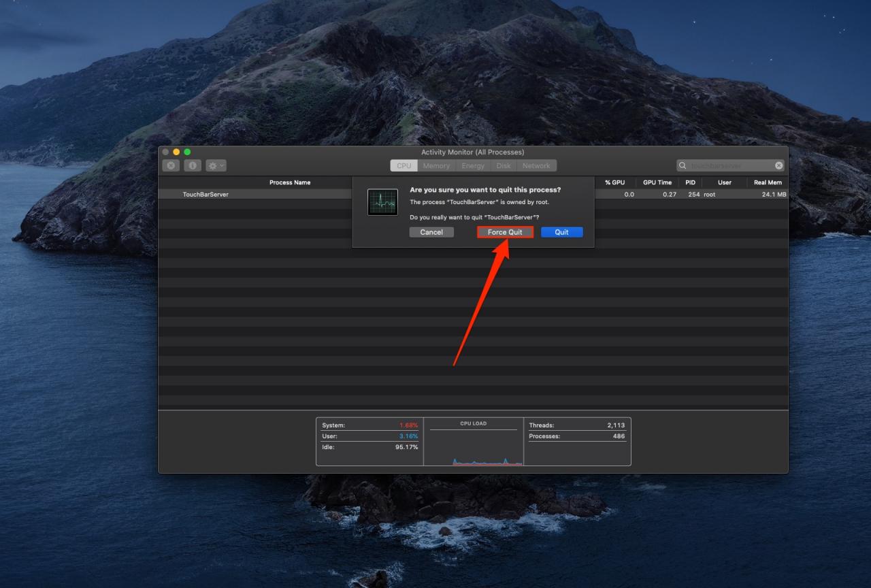The width and height of the screenshot is (871, 588).
Task: Click the Idle percentage 95.17%
Action: coord(407,447)
